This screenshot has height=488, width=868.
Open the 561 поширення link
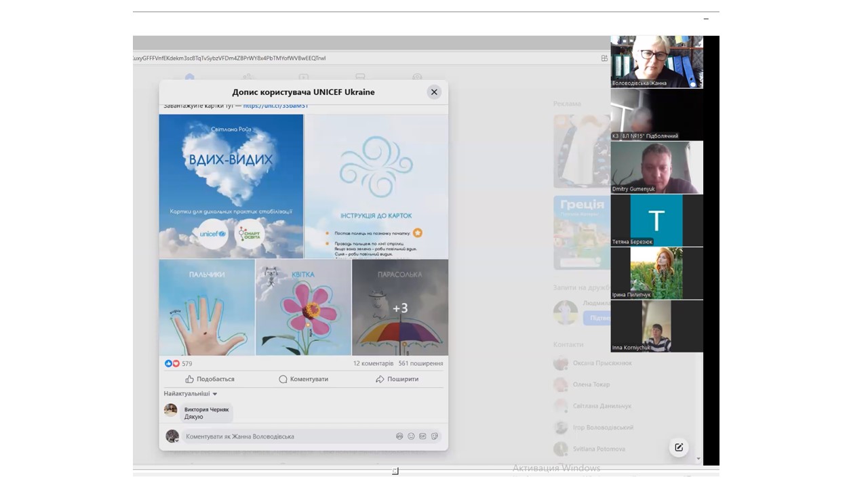point(420,363)
